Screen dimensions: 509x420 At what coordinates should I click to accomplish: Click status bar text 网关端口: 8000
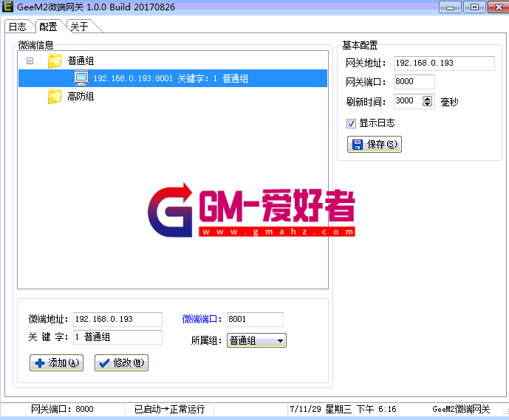62,410
